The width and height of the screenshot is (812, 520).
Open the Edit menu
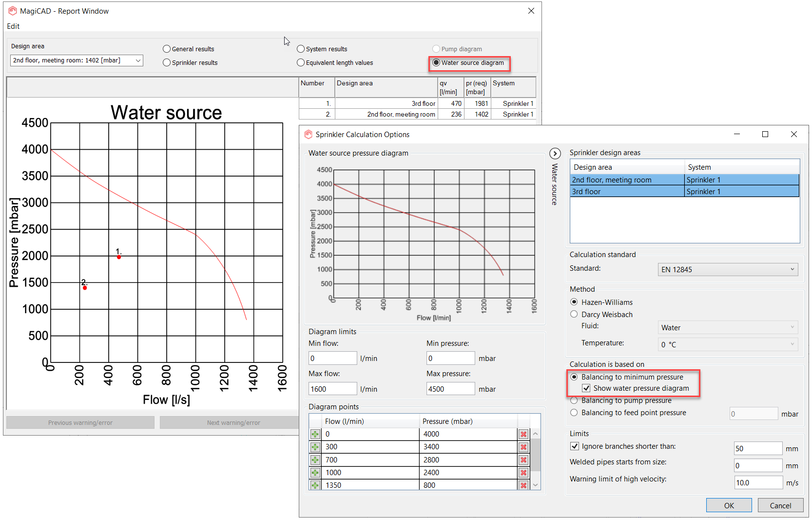click(13, 26)
